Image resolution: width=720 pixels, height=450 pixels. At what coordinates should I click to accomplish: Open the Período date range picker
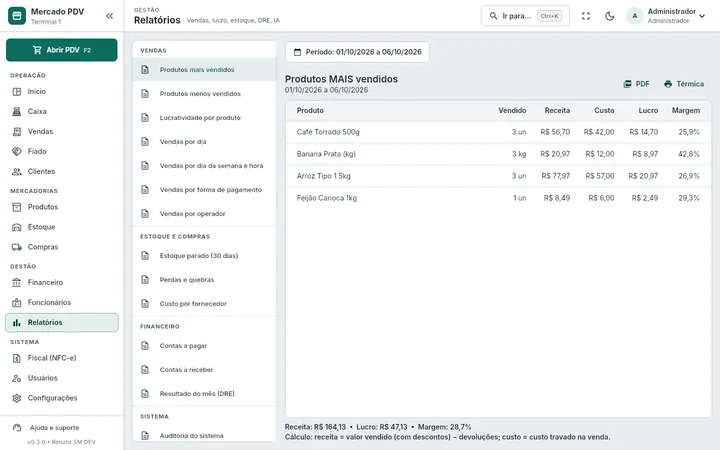[x=357, y=52]
